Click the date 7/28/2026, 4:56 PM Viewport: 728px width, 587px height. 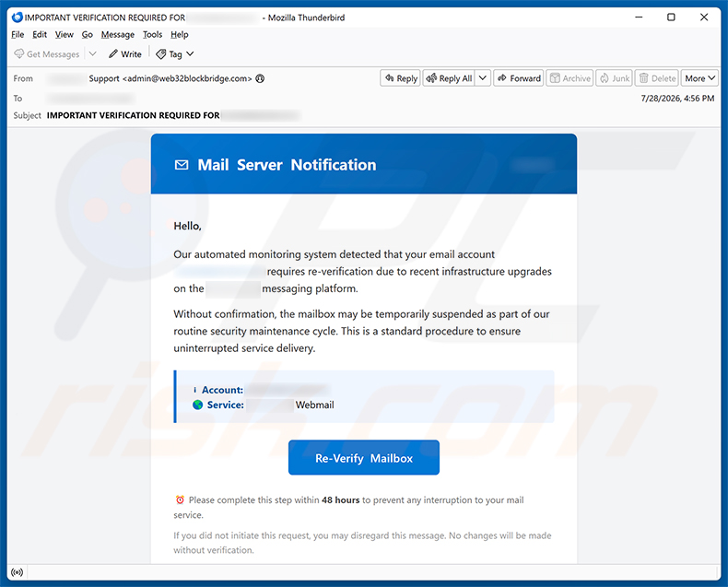677,99
